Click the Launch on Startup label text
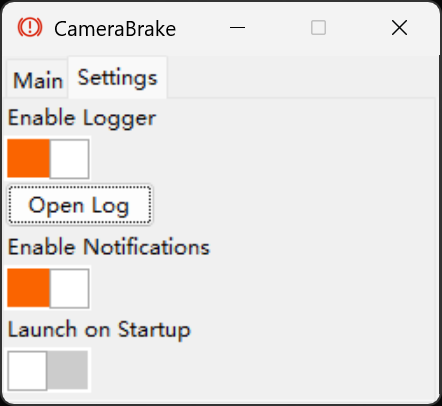442x406 pixels. pos(99,330)
